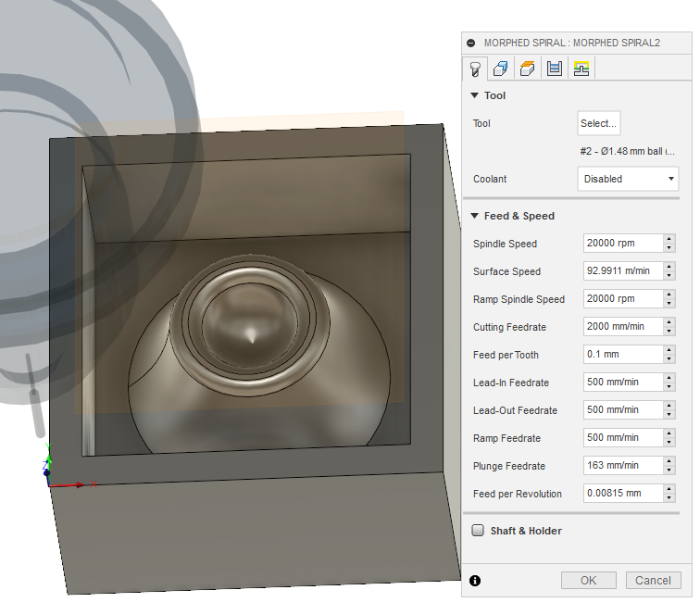Cancel the Morphed Spiral dialog

coord(653,580)
